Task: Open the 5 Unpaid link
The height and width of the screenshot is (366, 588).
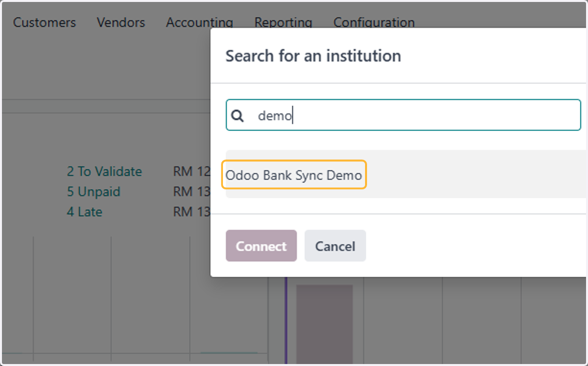Action: [x=94, y=191]
